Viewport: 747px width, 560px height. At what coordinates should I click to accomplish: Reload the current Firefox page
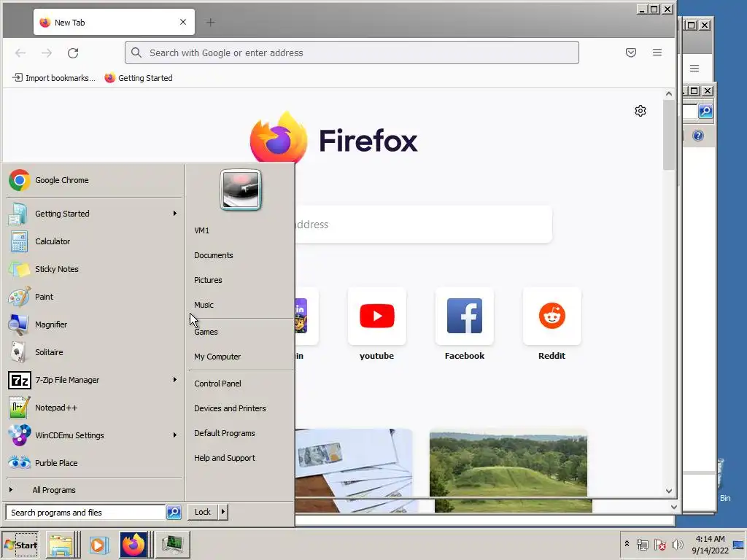click(73, 52)
